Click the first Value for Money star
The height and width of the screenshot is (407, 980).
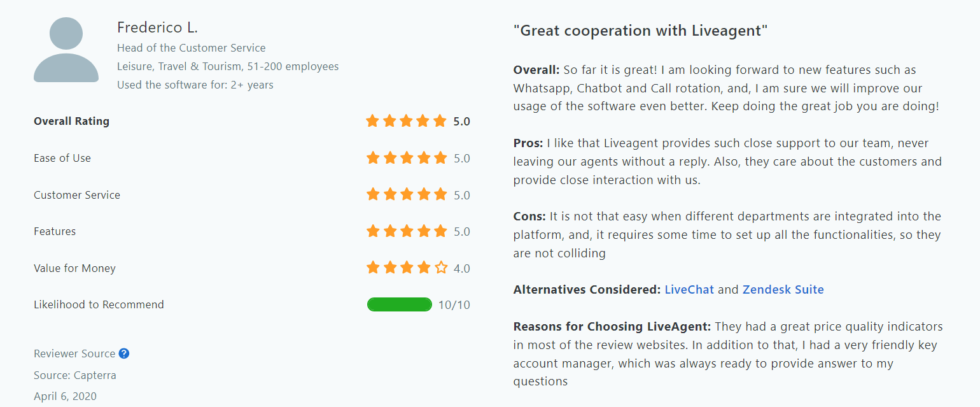click(373, 268)
